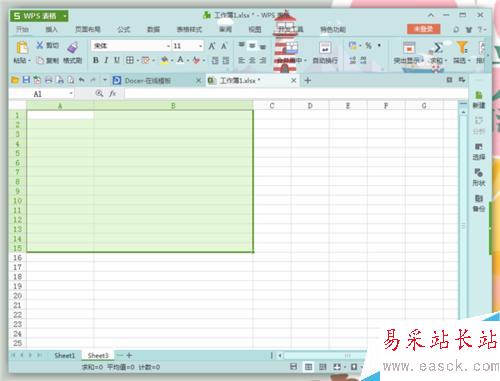This screenshot has height=381, width=500.
Task: Select the row 16 header
Action: (x=17, y=258)
